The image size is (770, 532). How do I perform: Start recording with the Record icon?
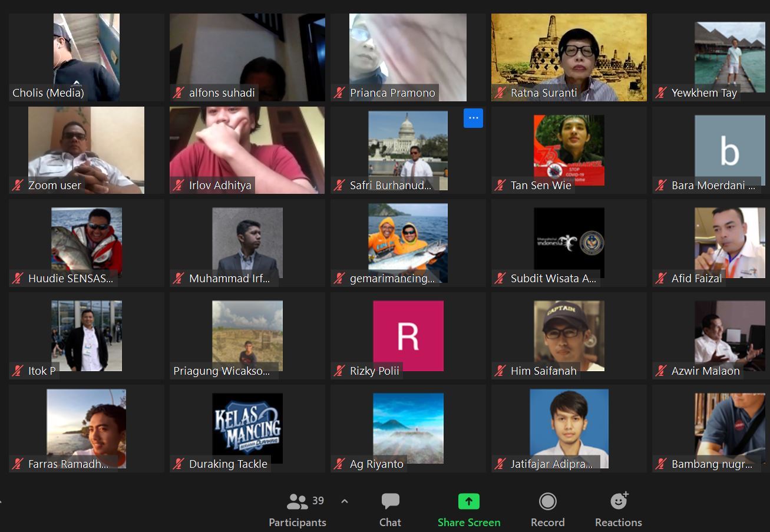coord(547,501)
